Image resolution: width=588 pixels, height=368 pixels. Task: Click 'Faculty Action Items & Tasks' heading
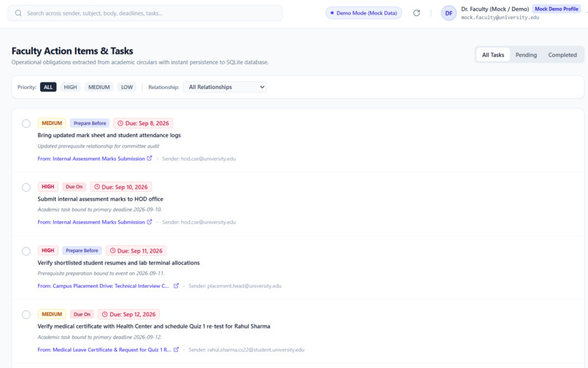72,51
